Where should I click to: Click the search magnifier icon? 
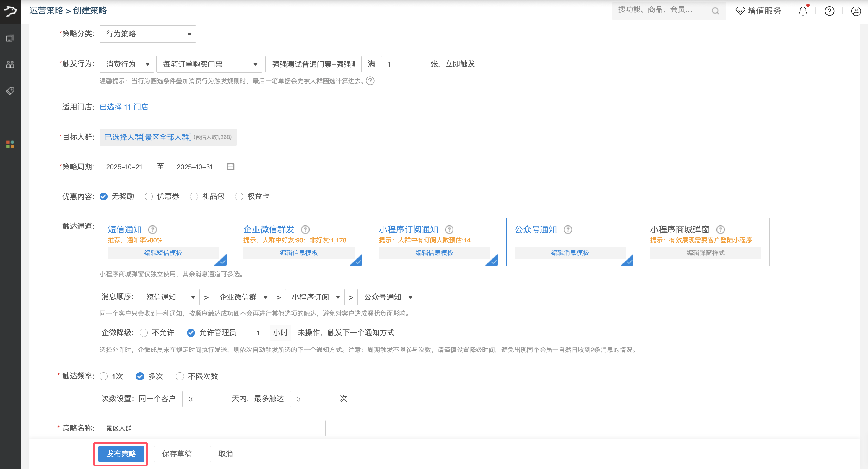click(716, 10)
